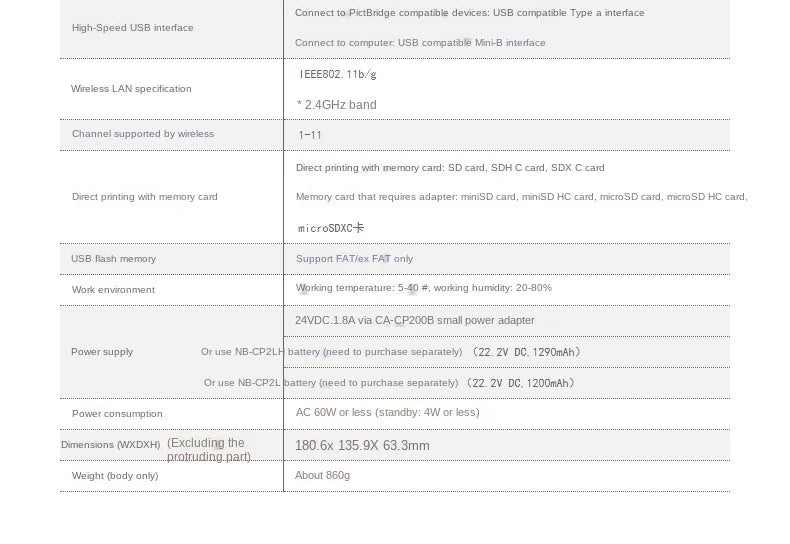Screen dimensions: 790x544
Task: Click the NB-CP2LH battery line
Action: pos(390,352)
